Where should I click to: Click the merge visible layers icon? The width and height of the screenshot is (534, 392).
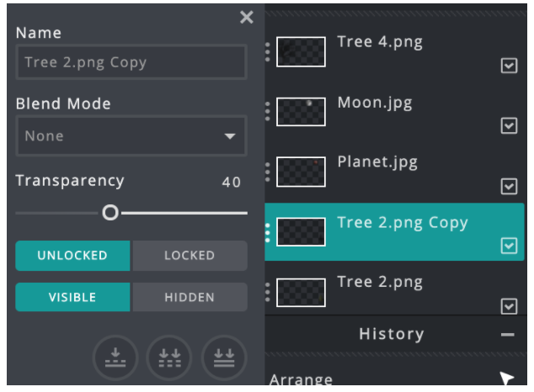tap(169, 358)
